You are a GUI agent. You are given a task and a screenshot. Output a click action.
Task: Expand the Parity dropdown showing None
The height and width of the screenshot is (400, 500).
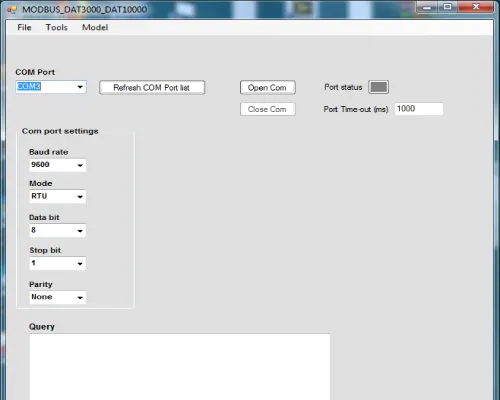[80, 297]
